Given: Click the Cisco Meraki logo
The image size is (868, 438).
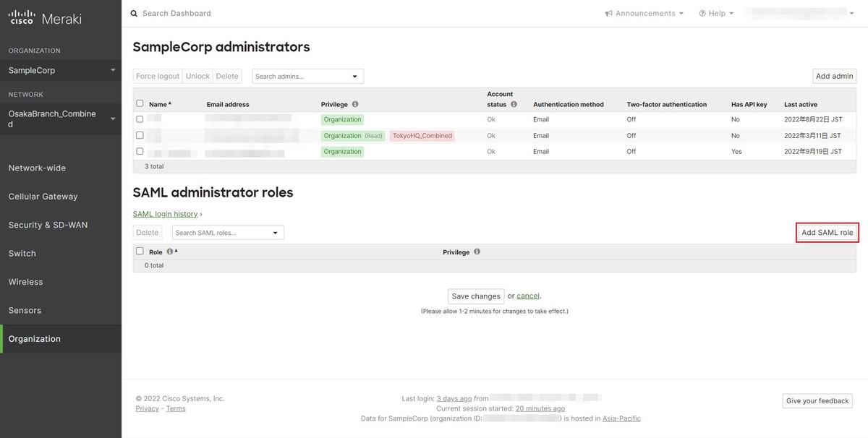Looking at the screenshot, I should [45, 18].
